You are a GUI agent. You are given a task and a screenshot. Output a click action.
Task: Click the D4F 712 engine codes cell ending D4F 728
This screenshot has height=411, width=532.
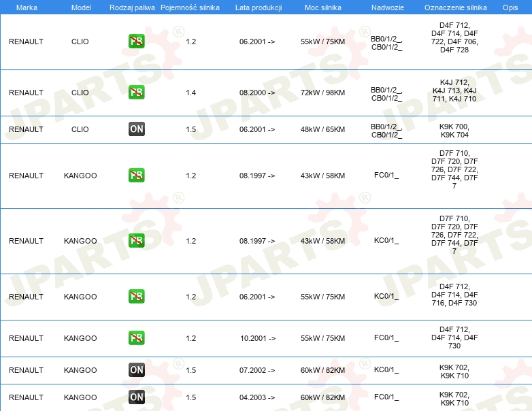click(x=454, y=37)
